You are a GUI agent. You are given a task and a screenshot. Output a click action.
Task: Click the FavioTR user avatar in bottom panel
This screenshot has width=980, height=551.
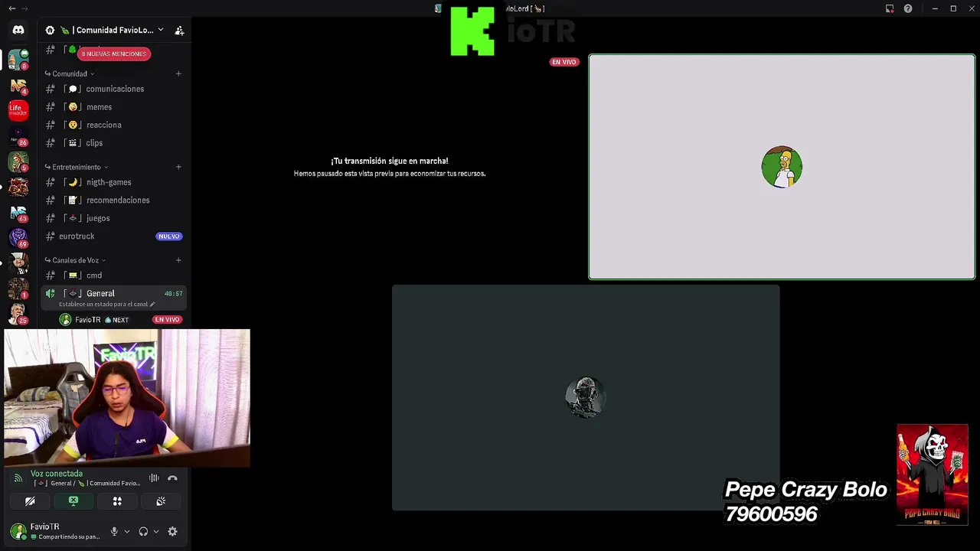[18, 531]
